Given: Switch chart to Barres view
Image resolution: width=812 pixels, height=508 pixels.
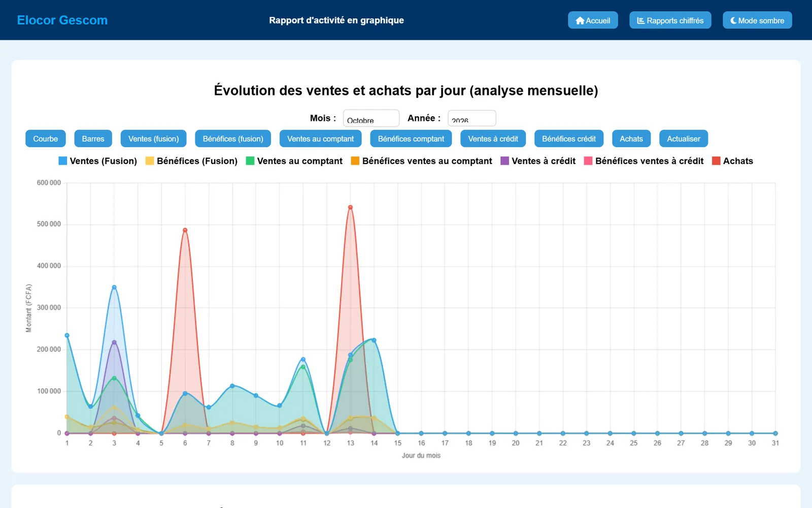Looking at the screenshot, I should tap(93, 139).
